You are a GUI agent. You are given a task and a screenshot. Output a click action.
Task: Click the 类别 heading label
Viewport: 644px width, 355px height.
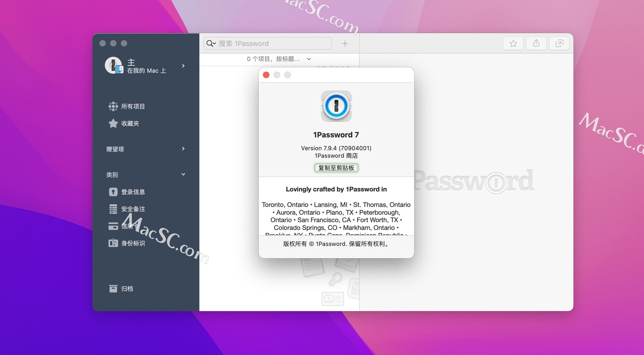pos(112,175)
